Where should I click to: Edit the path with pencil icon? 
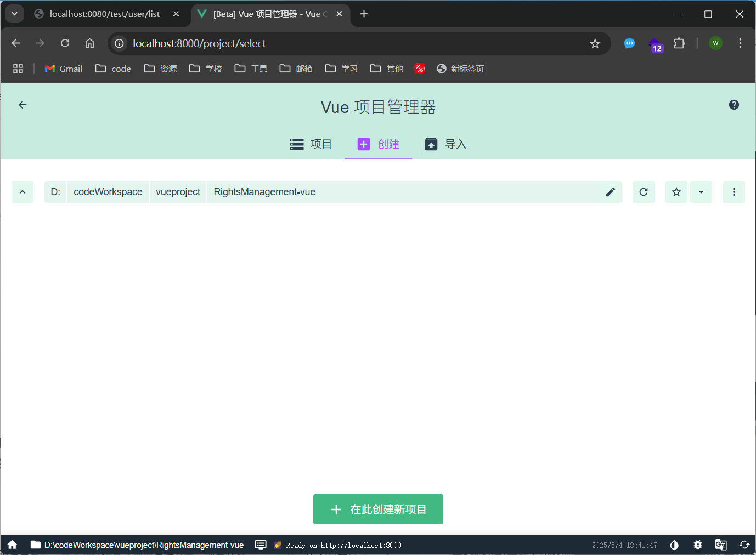[611, 192]
